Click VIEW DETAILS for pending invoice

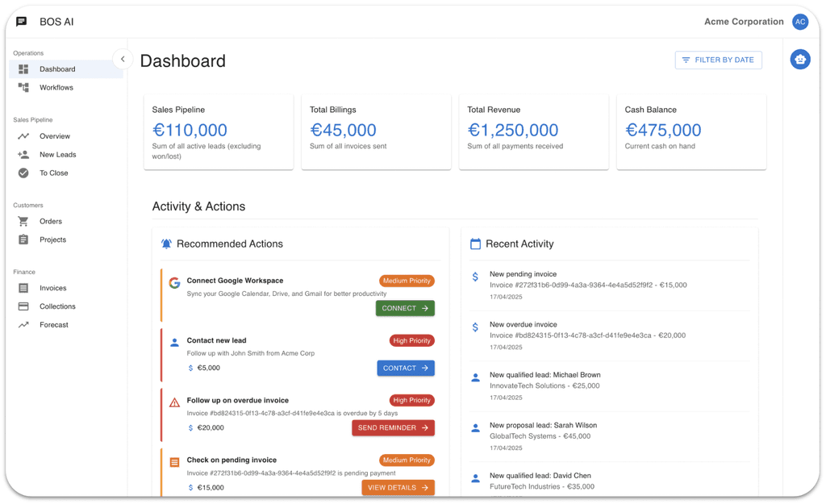[398, 488]
